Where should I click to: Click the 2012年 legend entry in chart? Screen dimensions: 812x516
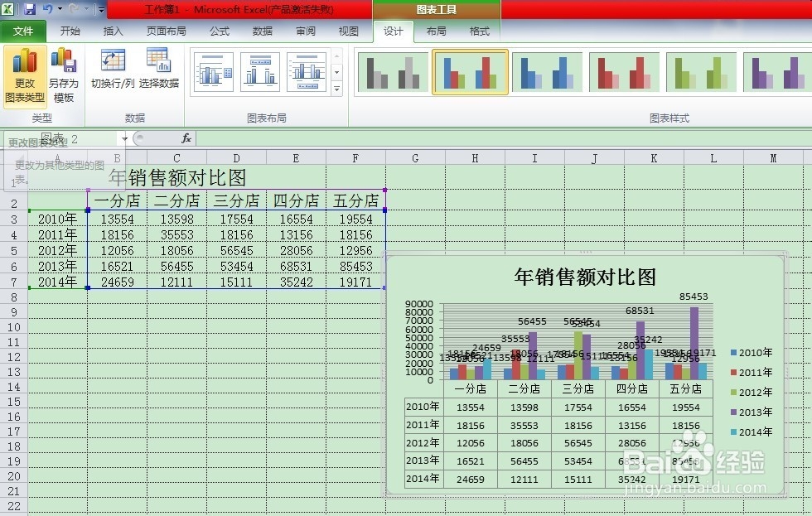[752, 393]
